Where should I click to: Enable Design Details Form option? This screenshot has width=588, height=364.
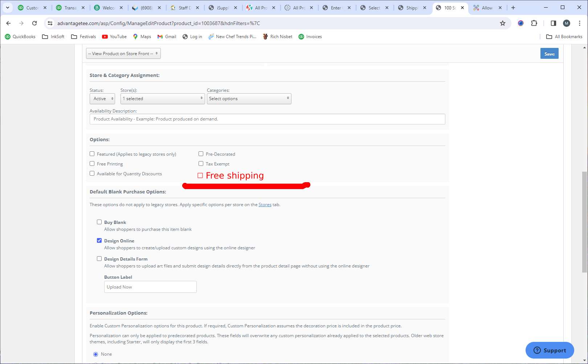99,259
